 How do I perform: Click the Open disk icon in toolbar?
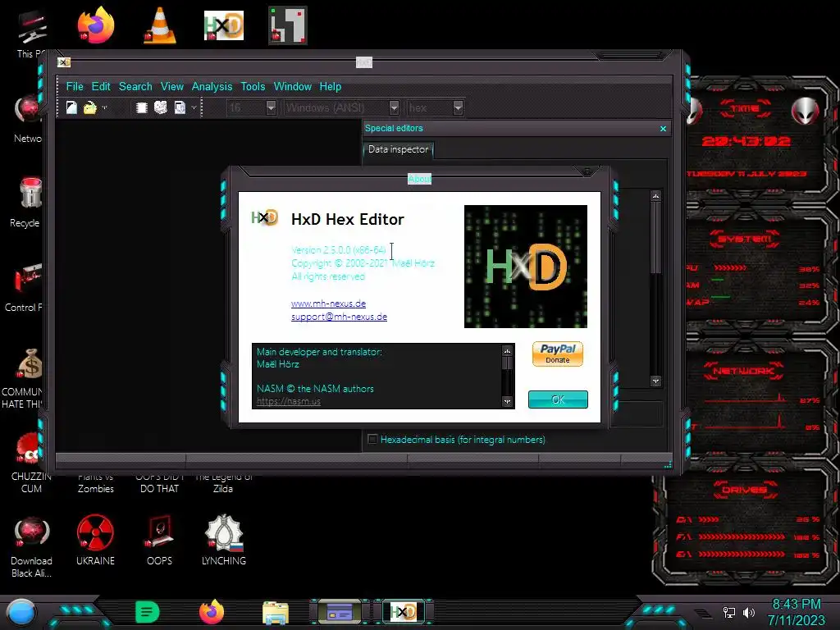(x=161, y=107)
